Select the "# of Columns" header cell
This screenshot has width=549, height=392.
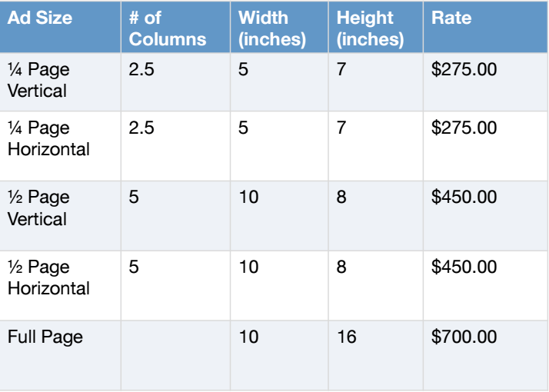point(167,28)
